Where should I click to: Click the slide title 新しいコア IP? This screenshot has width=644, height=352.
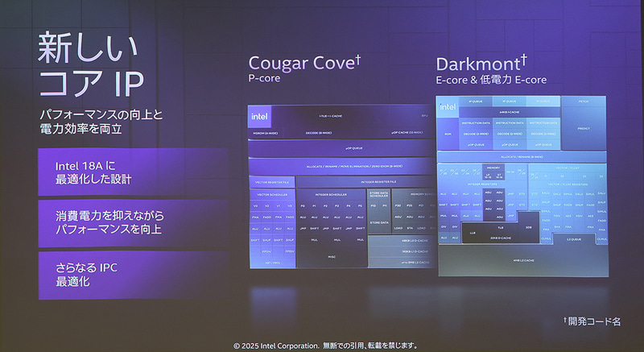91,65
